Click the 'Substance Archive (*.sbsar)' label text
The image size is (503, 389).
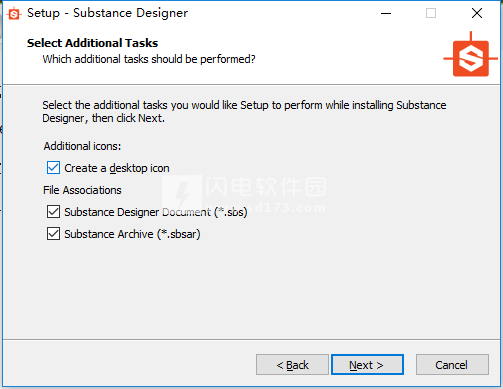point(132,234)
